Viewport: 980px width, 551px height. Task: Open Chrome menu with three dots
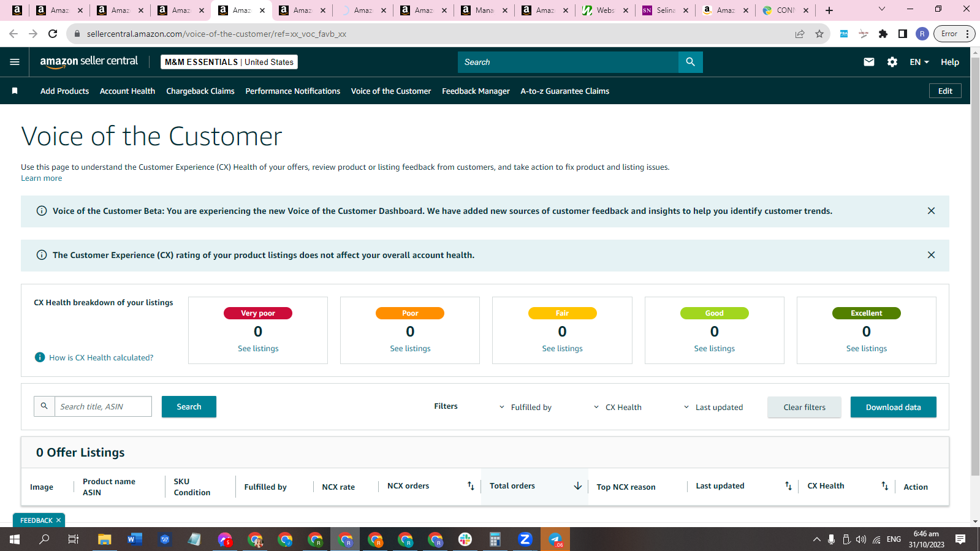[x=968, y=34]
